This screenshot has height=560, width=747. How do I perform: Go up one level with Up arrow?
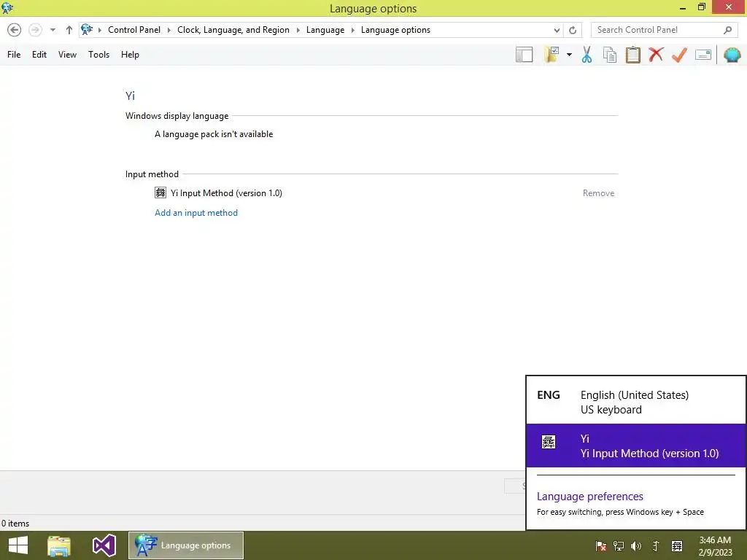point(69,30)
